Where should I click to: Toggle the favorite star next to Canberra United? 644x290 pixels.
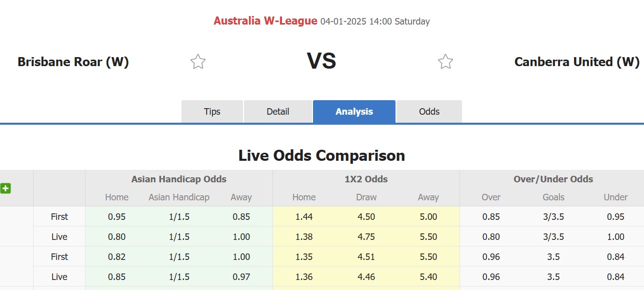coord(445,61)
